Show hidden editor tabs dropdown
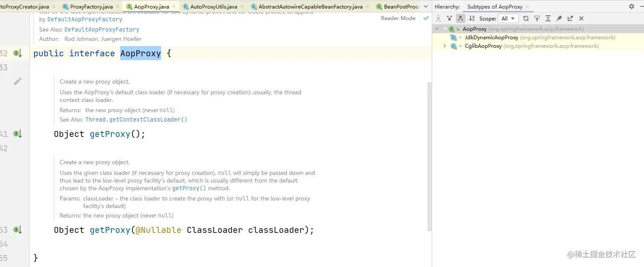This screenshot has height=267, width=644. 425,6
